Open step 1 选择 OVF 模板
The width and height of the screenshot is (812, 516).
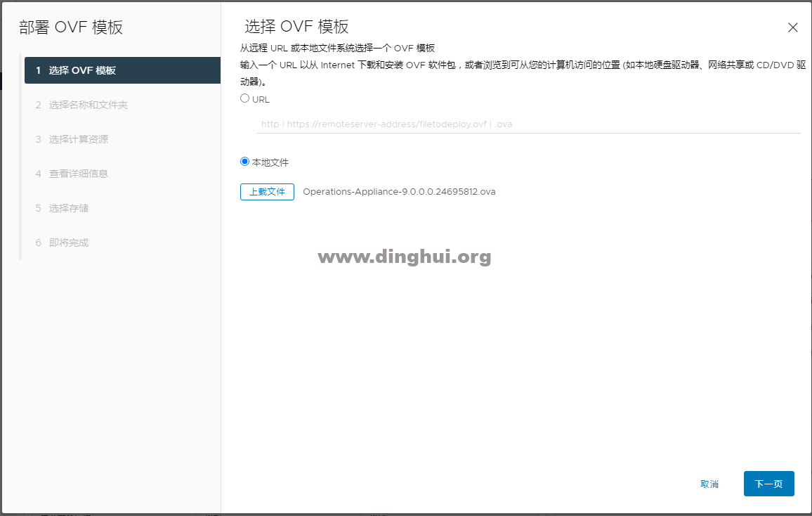[123, 70]
